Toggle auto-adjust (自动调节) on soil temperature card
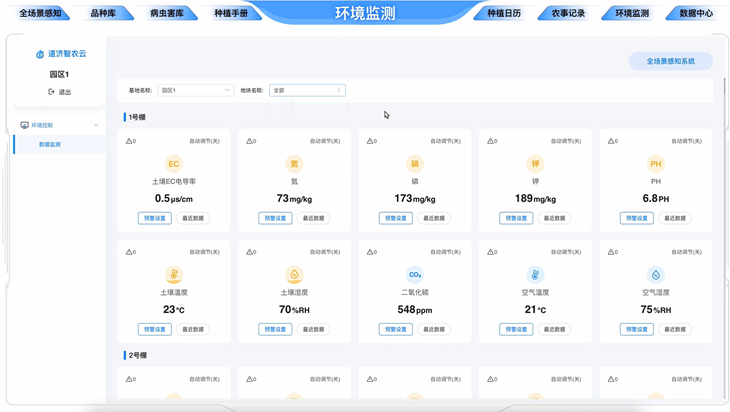This screenshot has width=730, height=412. point(204,252)
